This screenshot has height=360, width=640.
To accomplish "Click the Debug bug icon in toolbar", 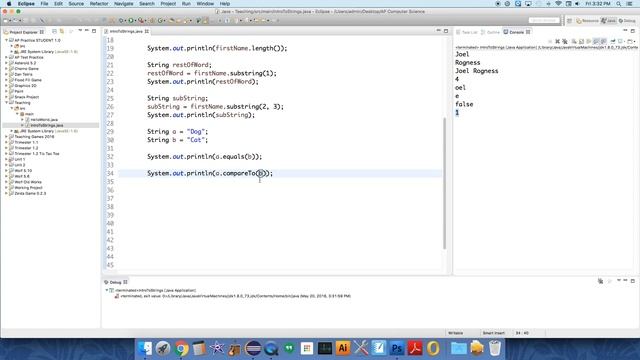I will 122,20.
